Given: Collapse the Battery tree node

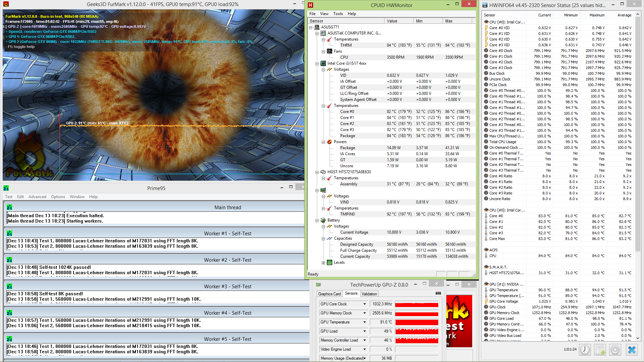Looking at the screenshot, I should point(317,221).
